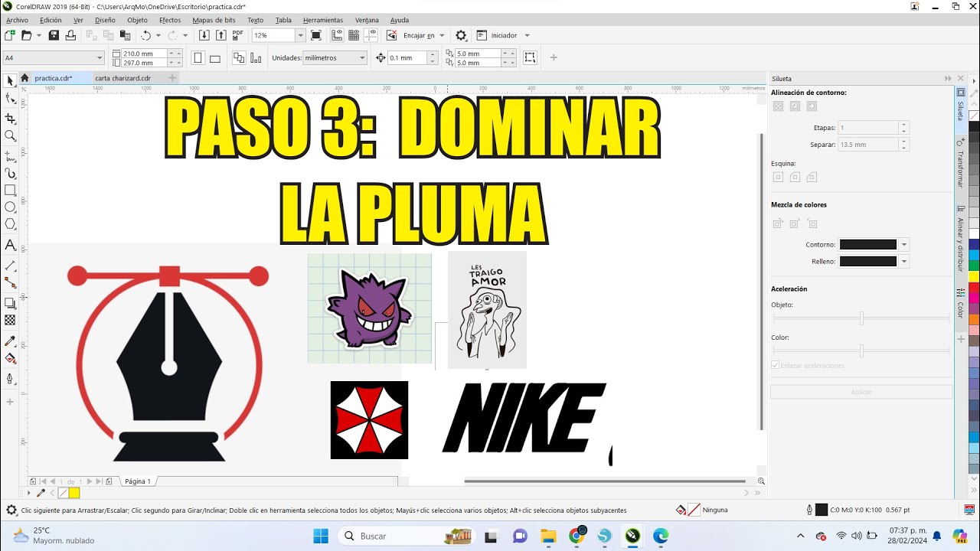The width and height of the screenshot is (980, 551).
Task: Select the Outline Pen tool in the toolbox
Action: coord(10,378)
